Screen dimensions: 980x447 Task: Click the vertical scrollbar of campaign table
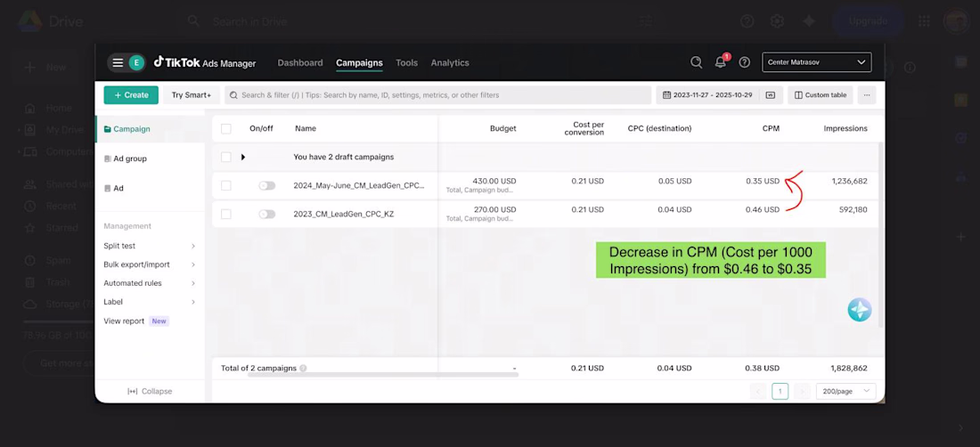881,234
